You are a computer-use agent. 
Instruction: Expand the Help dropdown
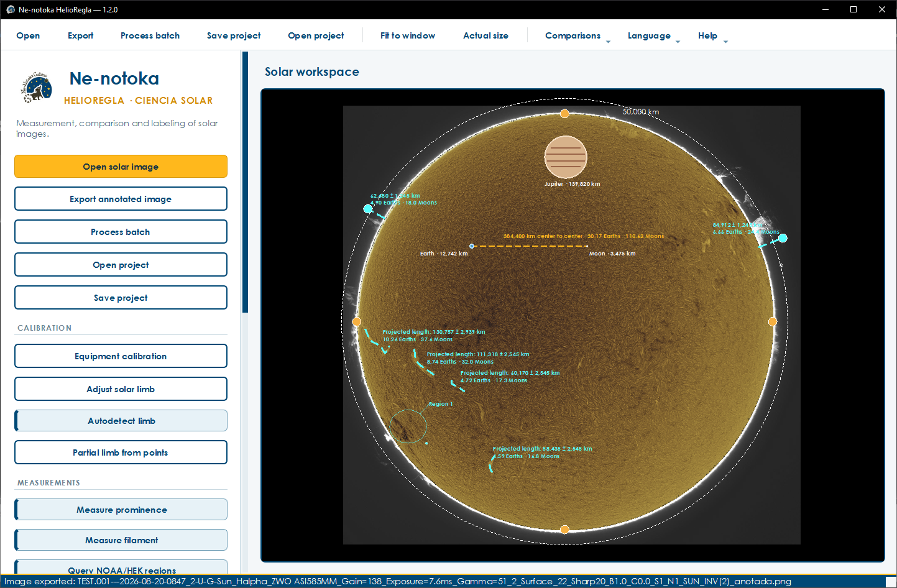[712, 35]
